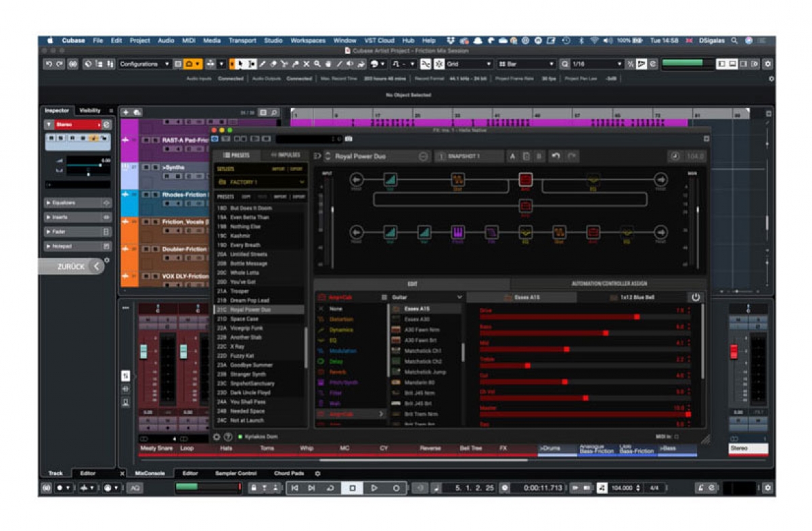Switch to the IMPULSES tab in Helix Native
The height and width of the screenshot is (531, 812).
[285, 155]
